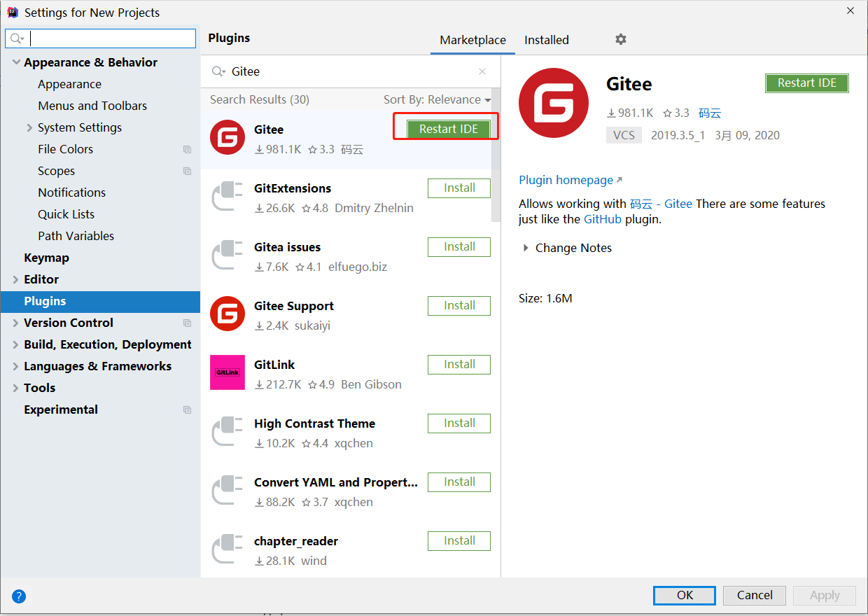The image size is (868, 616).
Task: Click the project-level icon beside Experimental
Action: 187,409
